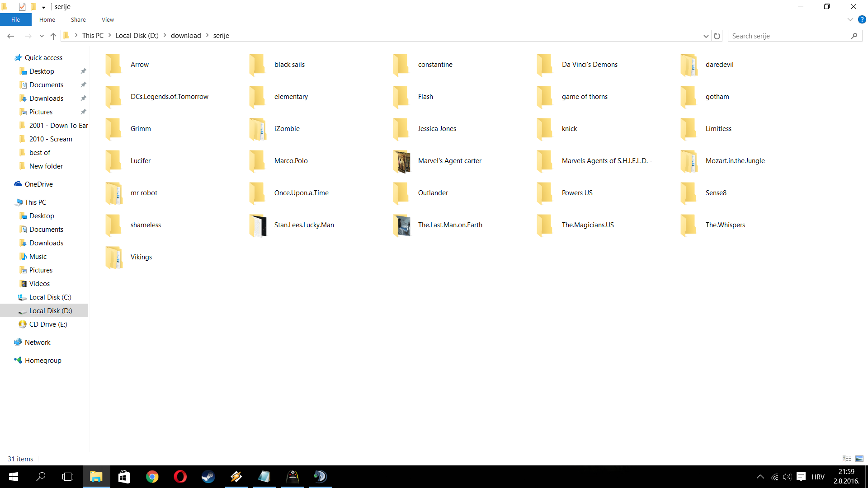Viewport: 868px width, 488px height.
Task: Switch to Details view icon in status bar
Action: pos(847,459)
